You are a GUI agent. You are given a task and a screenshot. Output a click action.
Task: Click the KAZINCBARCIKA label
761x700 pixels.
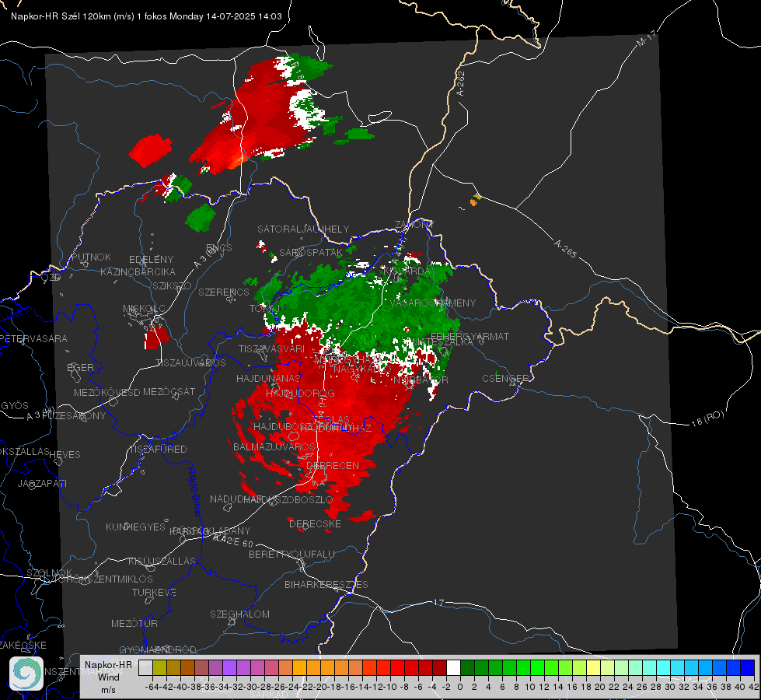tap(138, 271)
